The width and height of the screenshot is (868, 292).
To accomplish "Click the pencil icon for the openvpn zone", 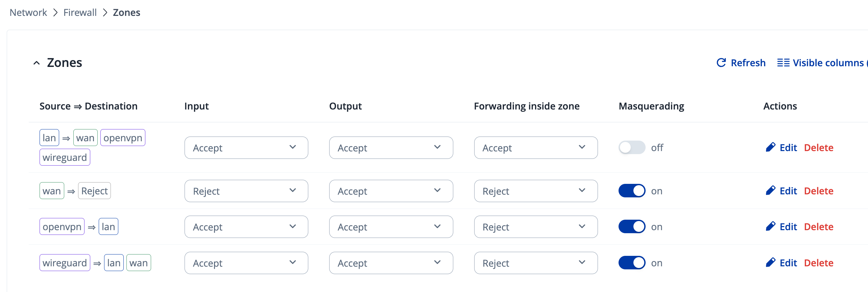I will 771,226.
